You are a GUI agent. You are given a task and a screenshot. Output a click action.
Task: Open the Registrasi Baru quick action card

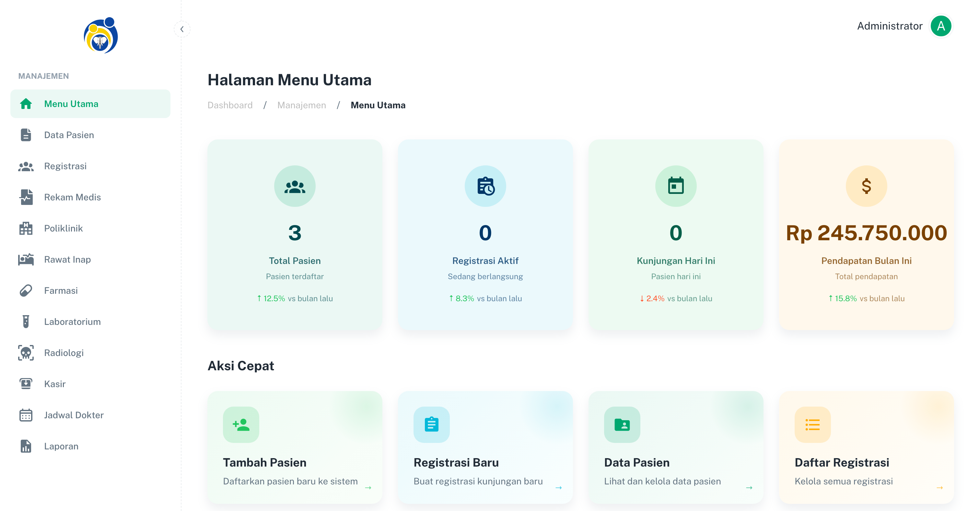pos(485,447)
